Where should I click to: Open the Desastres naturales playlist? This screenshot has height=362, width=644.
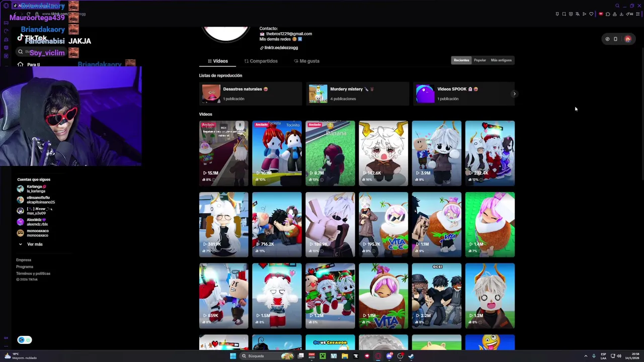point(251,94)
